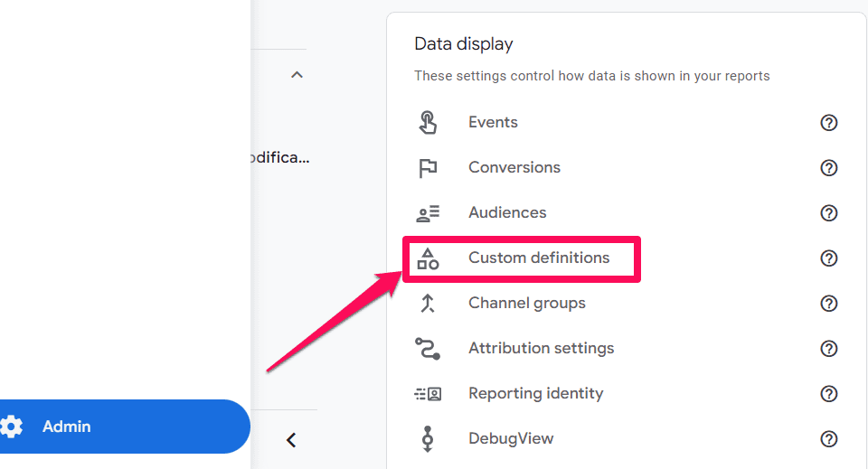The image size is (868, 469).
Task: Click the Custom definitions shapes icon
Action: pyautogui.click(x=428, y=258)
